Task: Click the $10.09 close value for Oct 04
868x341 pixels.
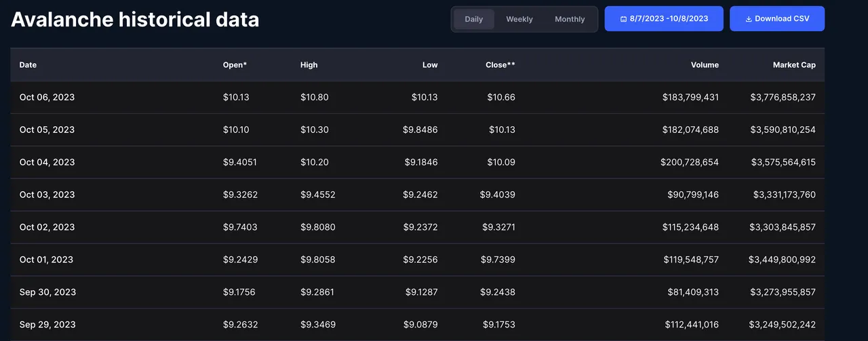Action: click(x=501, y=163)
